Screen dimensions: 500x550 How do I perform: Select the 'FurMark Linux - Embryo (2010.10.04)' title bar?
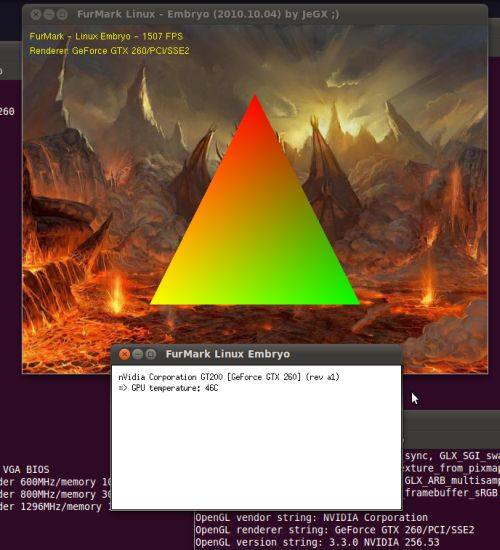click(255, 14)
